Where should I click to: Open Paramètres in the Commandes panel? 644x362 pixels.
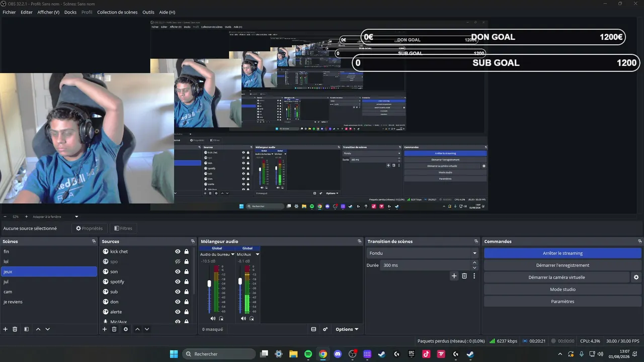pos(562,302)
